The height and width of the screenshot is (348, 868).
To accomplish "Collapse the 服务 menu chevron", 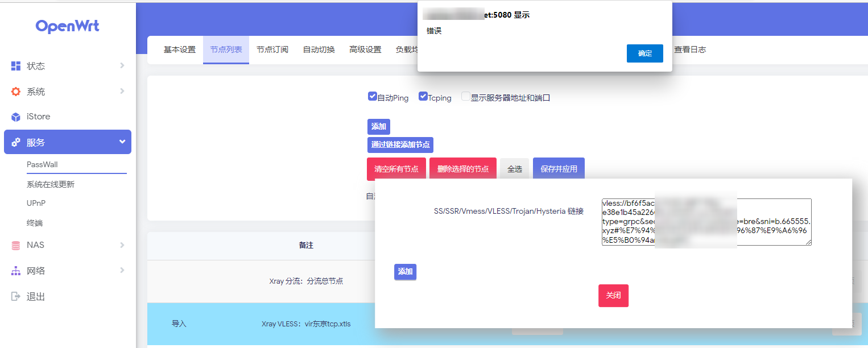I will click(122, 142).
